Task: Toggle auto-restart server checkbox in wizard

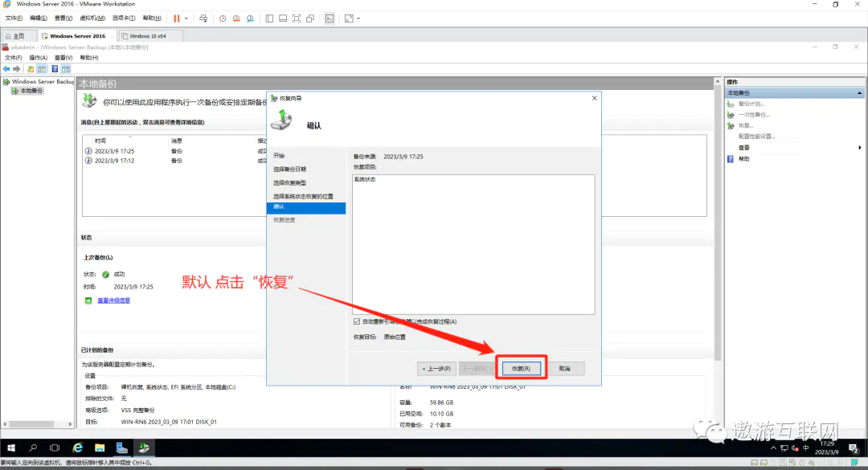Action: 357,321
